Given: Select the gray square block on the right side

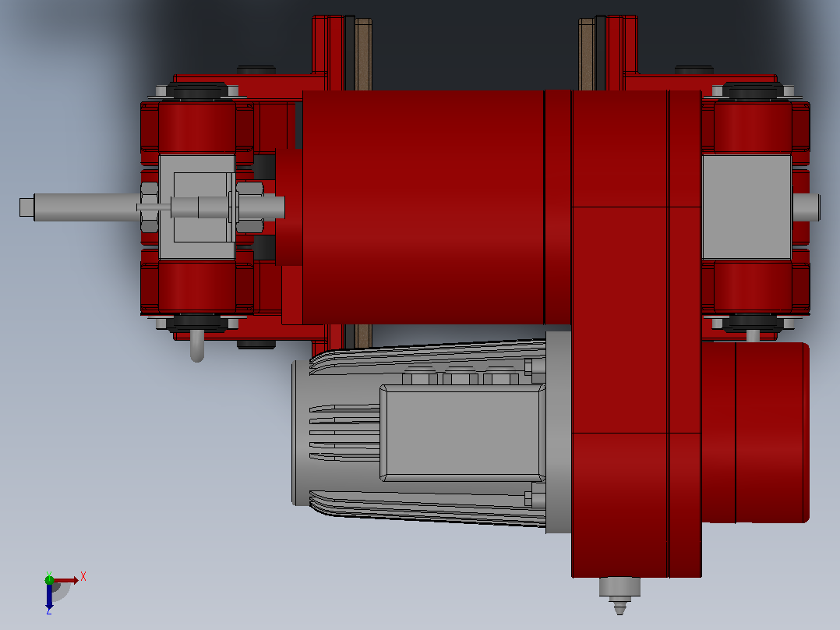Looking at the screenshot, I should (x=746, y=207).
